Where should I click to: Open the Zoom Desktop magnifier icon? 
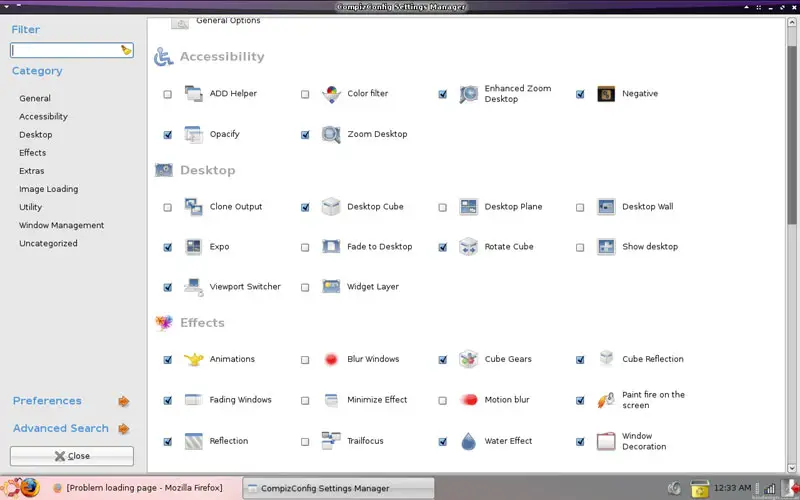[x=331, y=135]
